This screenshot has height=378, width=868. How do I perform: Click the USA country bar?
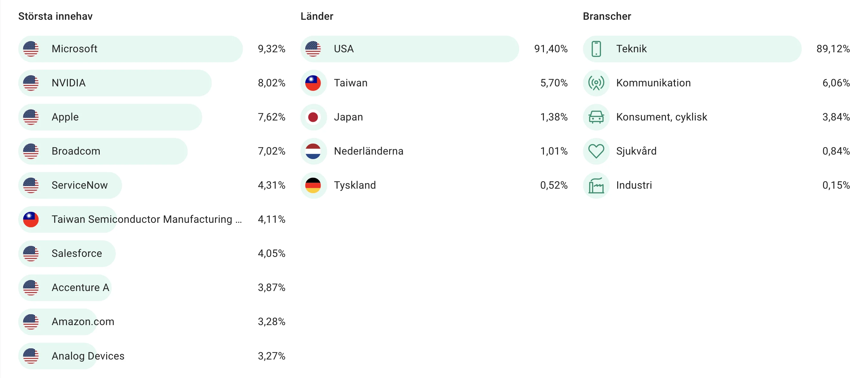(x=409, y=49)
